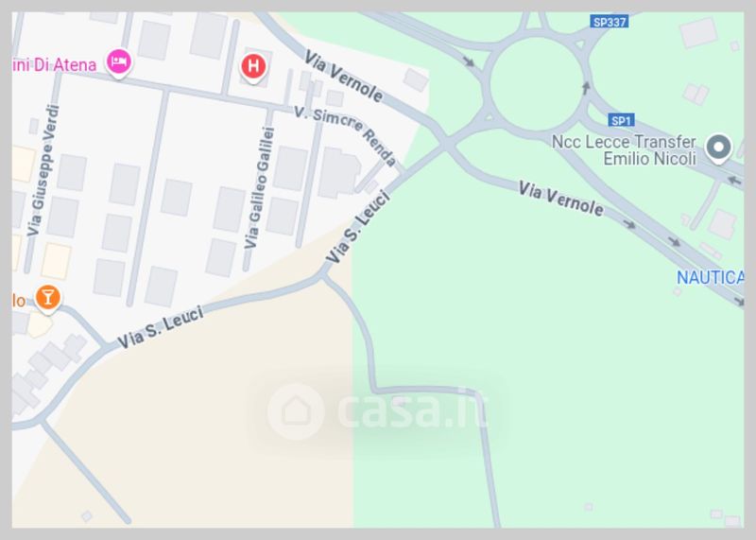Click the roundabout center island

click(x=536, y=83)
